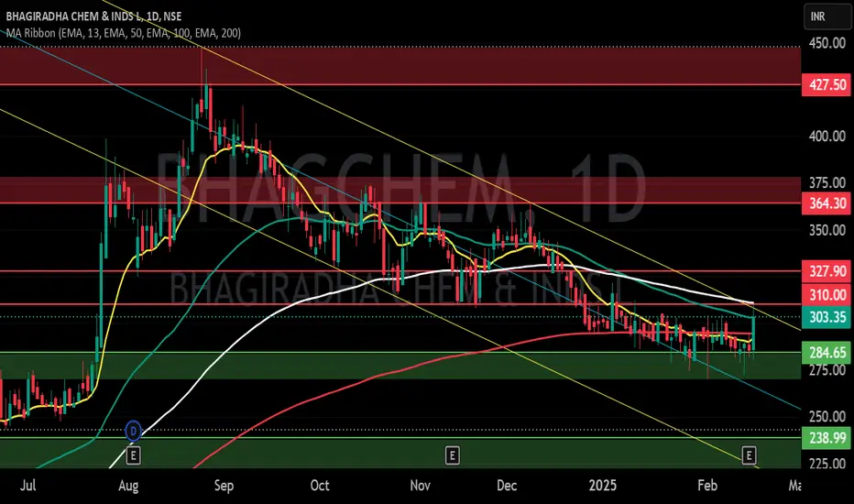Screen dimensions: 854x504
Task: Click the Oct label on time axis
Action: click(320, 485)
